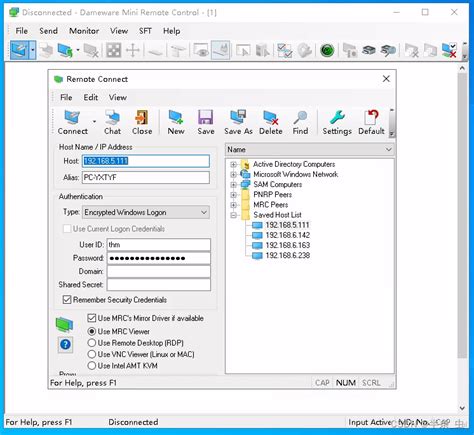Expand the Active Directory Computers node
Viewport: 474px width, 435px height.
click(233, 164)
